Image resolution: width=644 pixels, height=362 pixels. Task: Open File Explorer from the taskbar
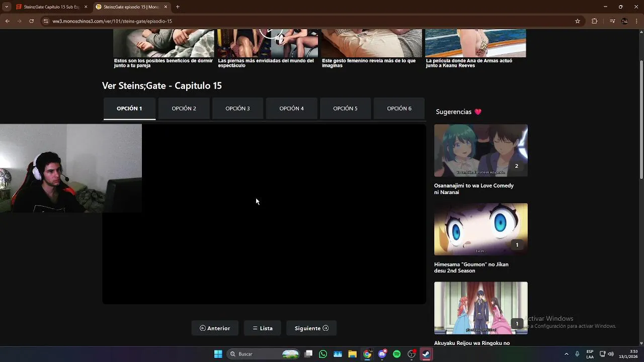[352, 354]
